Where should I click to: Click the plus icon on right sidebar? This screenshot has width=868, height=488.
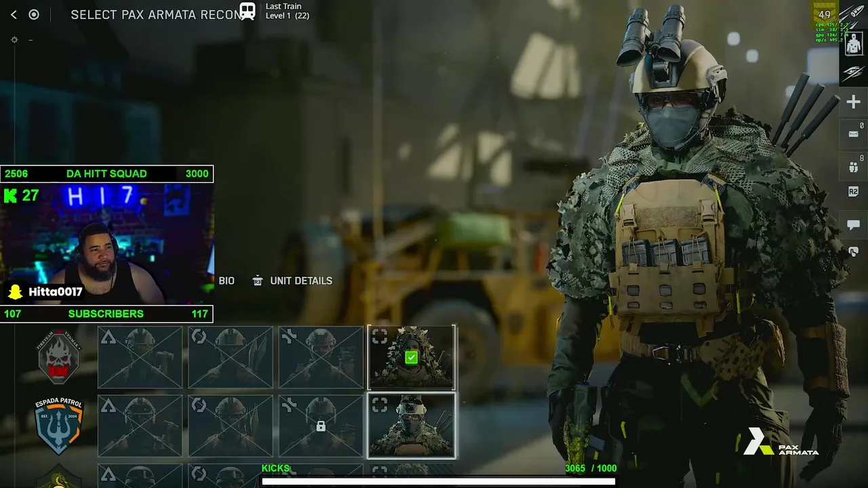(x=853, y=102)
